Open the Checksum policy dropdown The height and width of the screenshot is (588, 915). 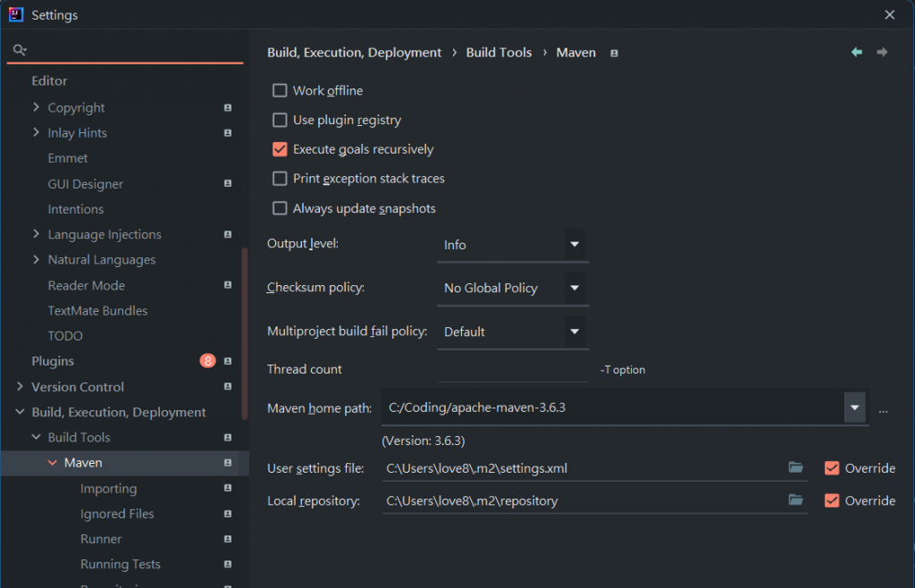pos(575,288)
